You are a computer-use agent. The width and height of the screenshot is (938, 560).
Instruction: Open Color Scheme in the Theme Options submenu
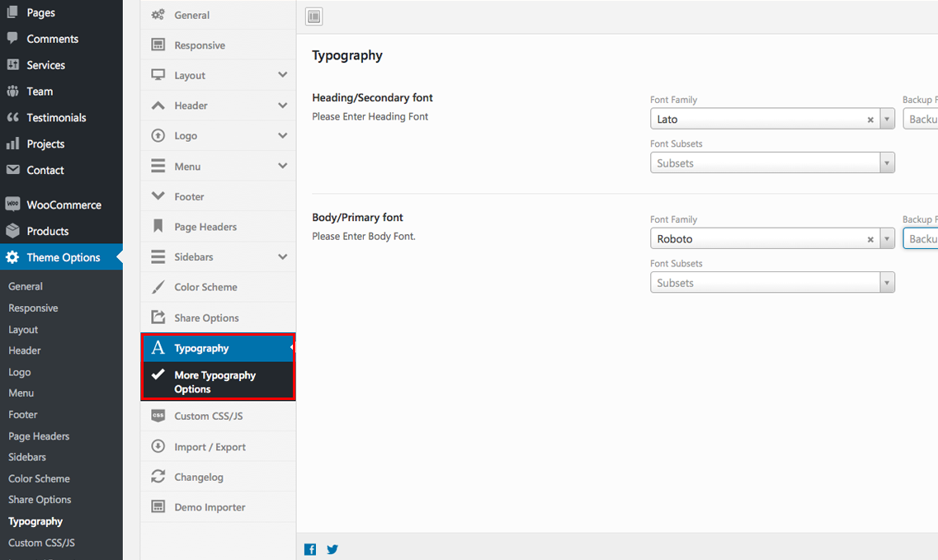click(x=39, y=478)
